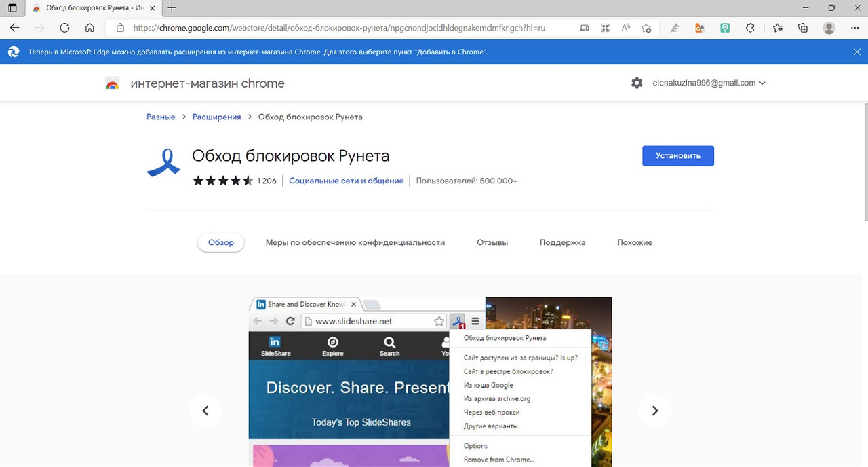Open the 1 206 ratings count
The width and height of the screenshot is (868, 467).
click(x=267, y=181)
